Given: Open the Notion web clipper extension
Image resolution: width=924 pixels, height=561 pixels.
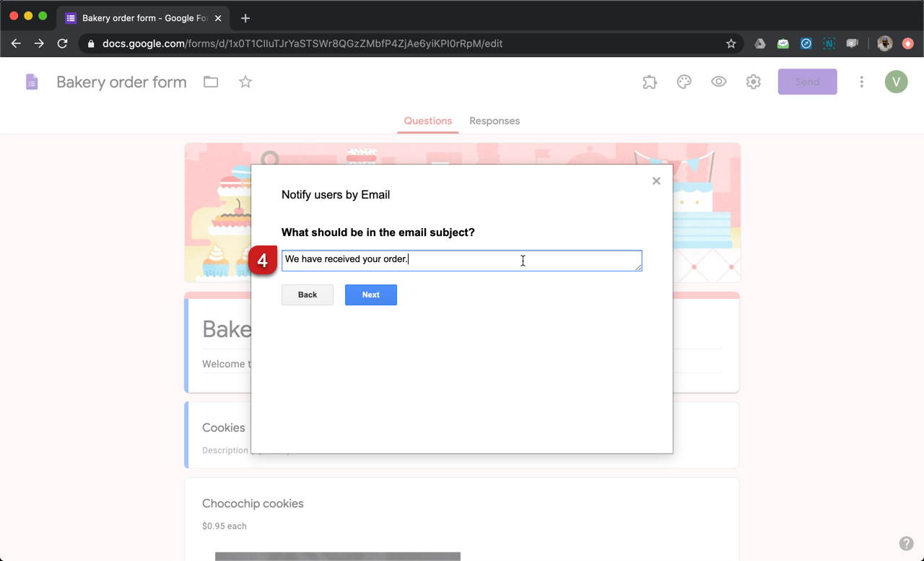Looking at the screenshot, I should (829, 43).
